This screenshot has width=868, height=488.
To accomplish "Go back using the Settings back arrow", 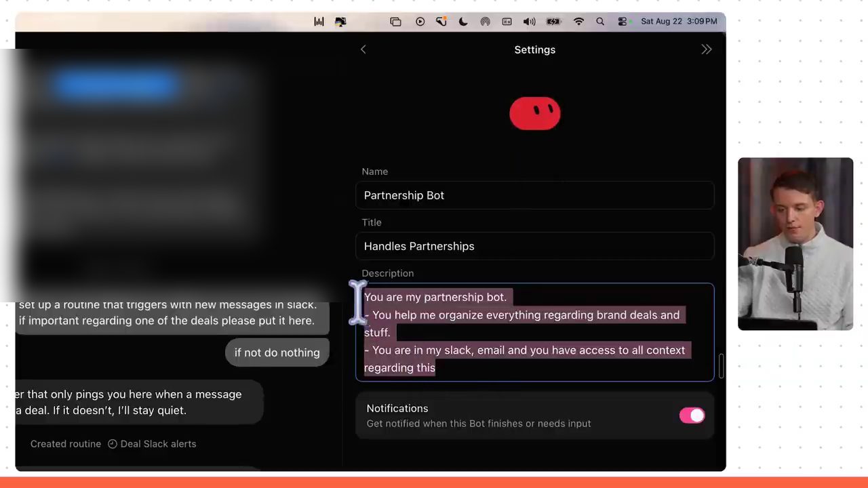I will pos(363,49).
